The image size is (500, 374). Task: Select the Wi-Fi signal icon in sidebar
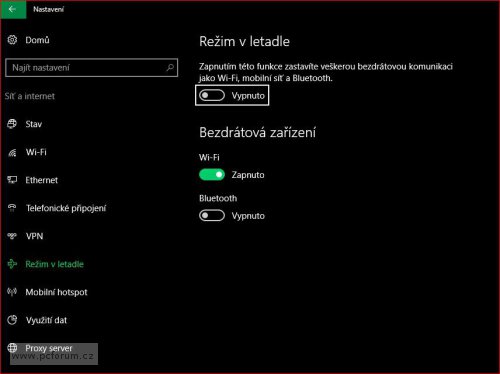pyautogui.click(x=12, y=152)
